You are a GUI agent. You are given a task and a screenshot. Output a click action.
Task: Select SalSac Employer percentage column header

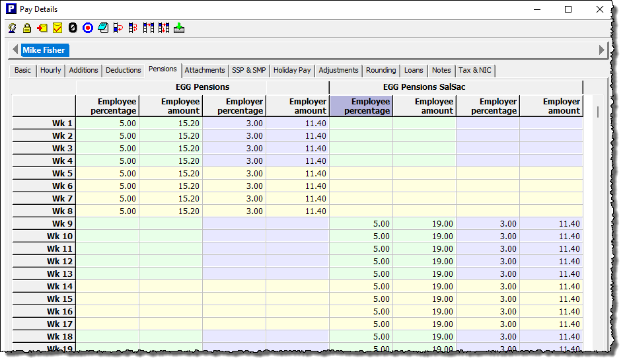488,106
